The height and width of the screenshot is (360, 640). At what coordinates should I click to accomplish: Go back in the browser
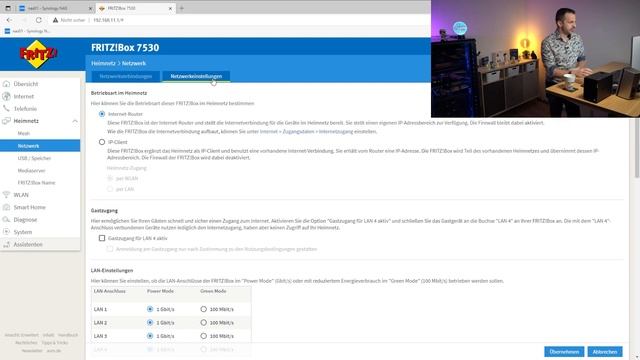tap(9, 20)
